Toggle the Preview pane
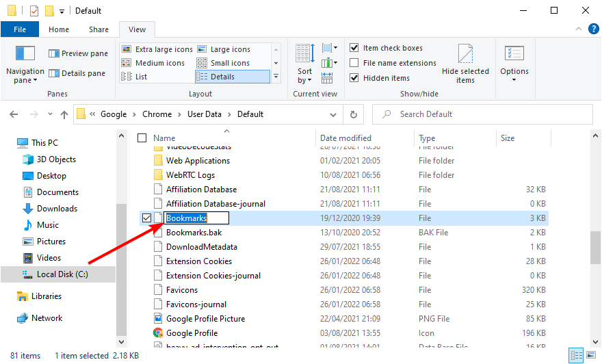 point(78,53)
